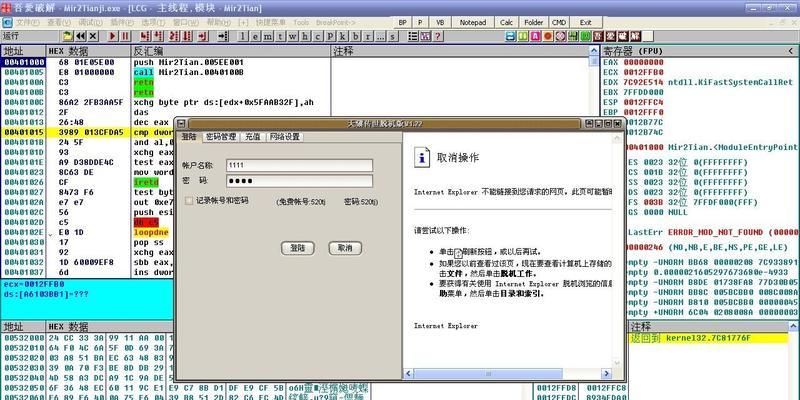The height and width of the screenshot is (400, 800).
Task: Launch Calc from toolbar button
Action: tap(507, 22)
